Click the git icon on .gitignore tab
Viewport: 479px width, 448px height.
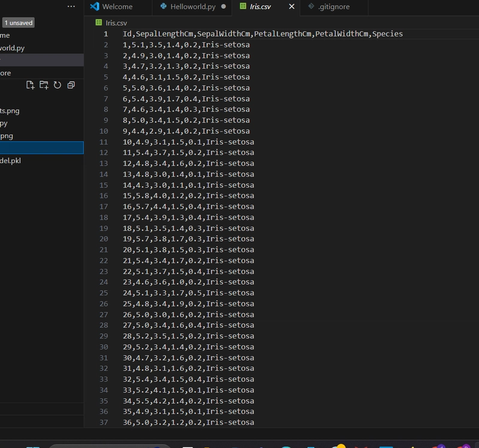point(311,6)
